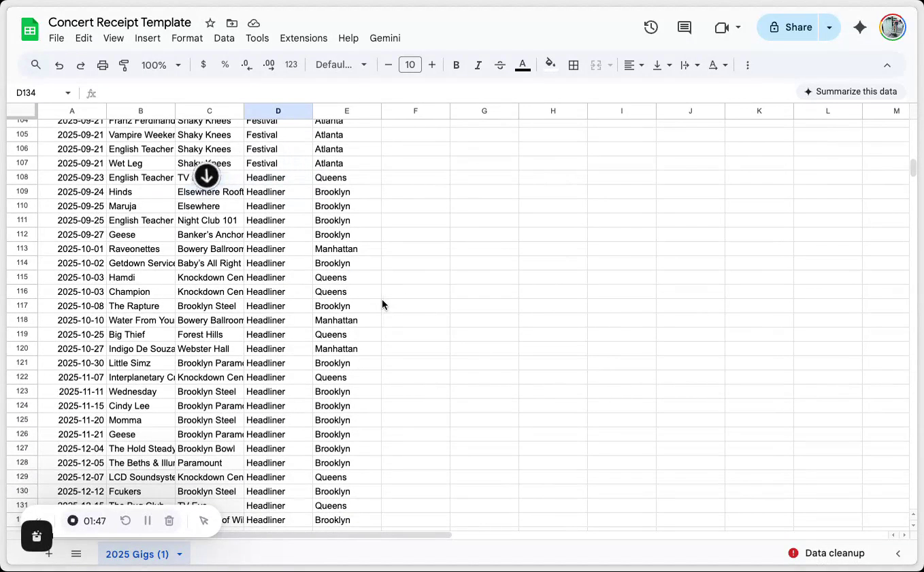Click the Share button
Image resolution: width=924 pixels, height=572 pixels.
789,27
